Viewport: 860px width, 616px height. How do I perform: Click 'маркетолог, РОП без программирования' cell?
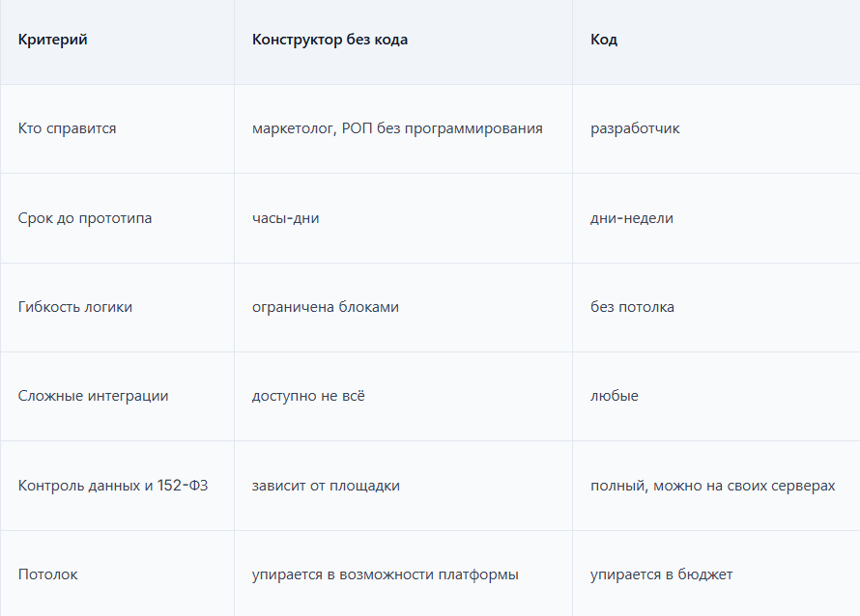click(397, 128)
